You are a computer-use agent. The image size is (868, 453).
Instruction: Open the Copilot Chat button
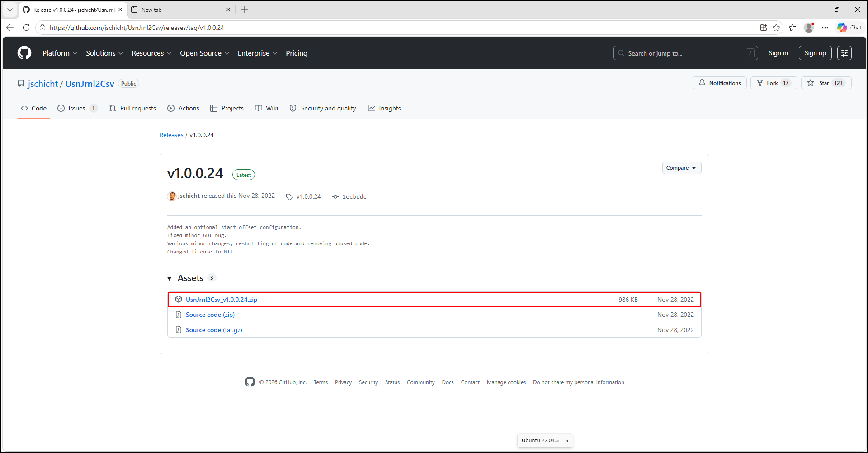[849, 28]
